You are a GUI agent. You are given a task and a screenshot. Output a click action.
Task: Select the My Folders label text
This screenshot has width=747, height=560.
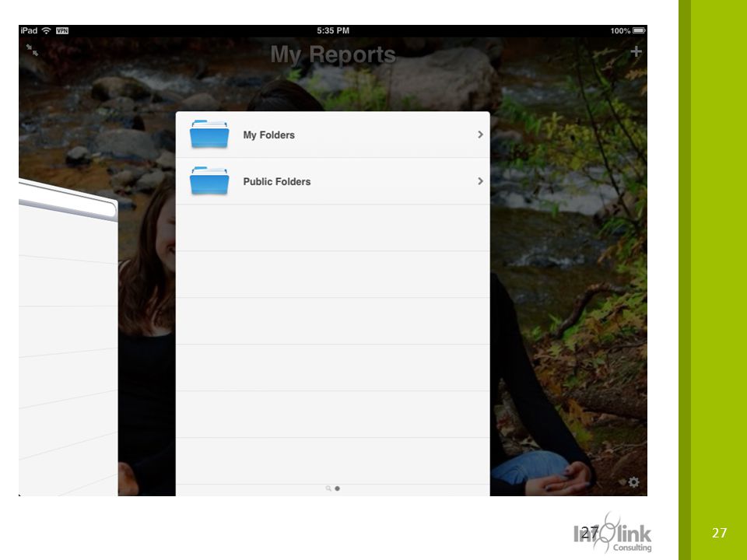pos(268,135)
